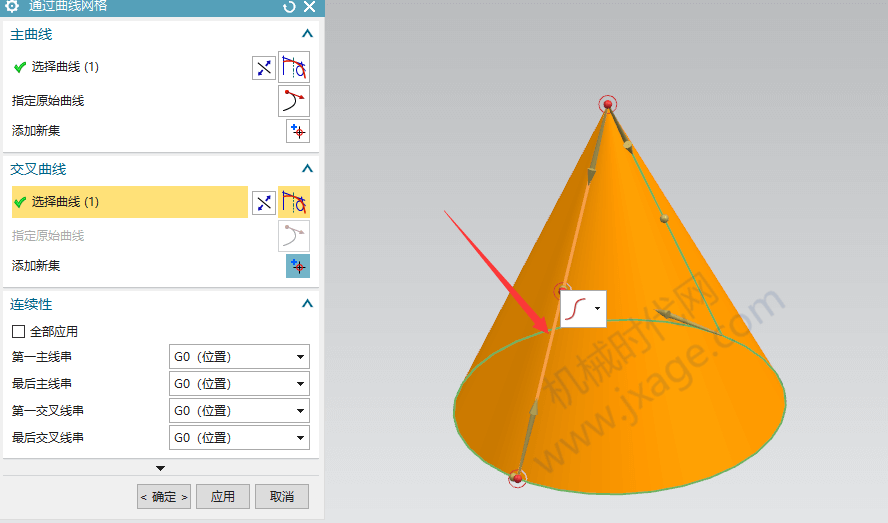
Task: Open curve rule icon in 交叉曲线 section
Action: (294, 202)
